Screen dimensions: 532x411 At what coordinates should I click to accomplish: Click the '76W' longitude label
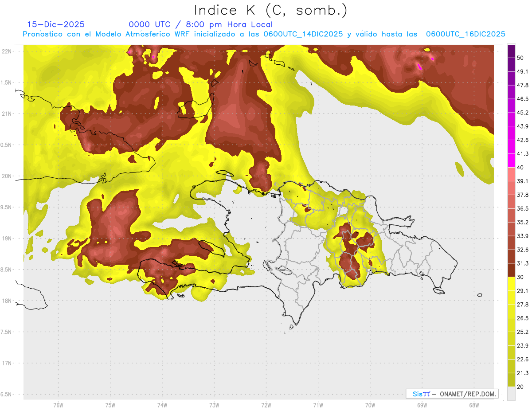click(58, 405)
